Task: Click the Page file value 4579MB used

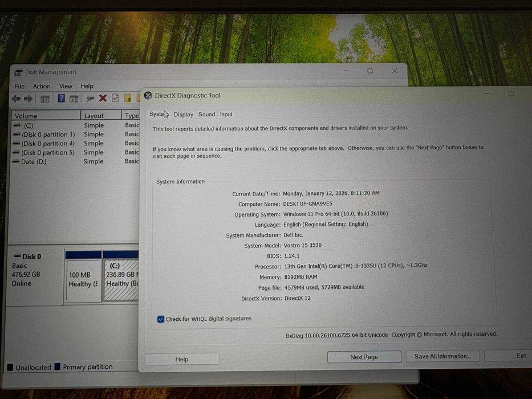Action: (324, 287)
